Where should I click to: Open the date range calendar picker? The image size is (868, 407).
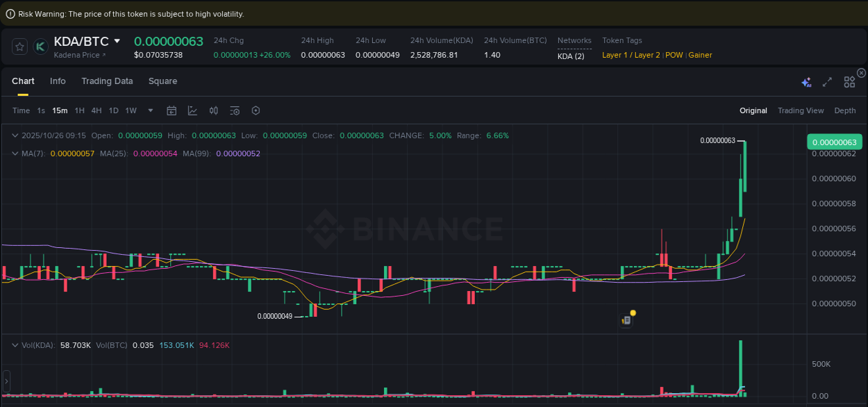tap(172, 110)
